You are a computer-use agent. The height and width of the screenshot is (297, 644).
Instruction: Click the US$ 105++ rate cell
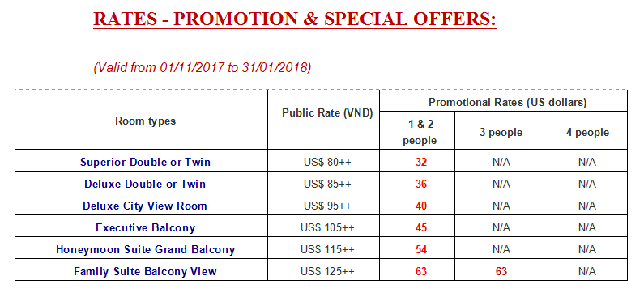[328, 227]
